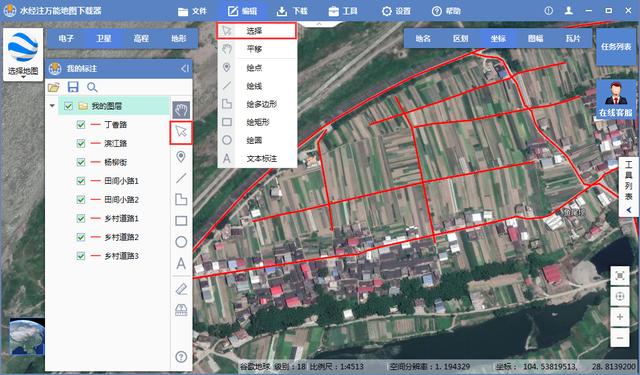Toggle the 乡村道路2 checkbox

[x=81, y=237]
